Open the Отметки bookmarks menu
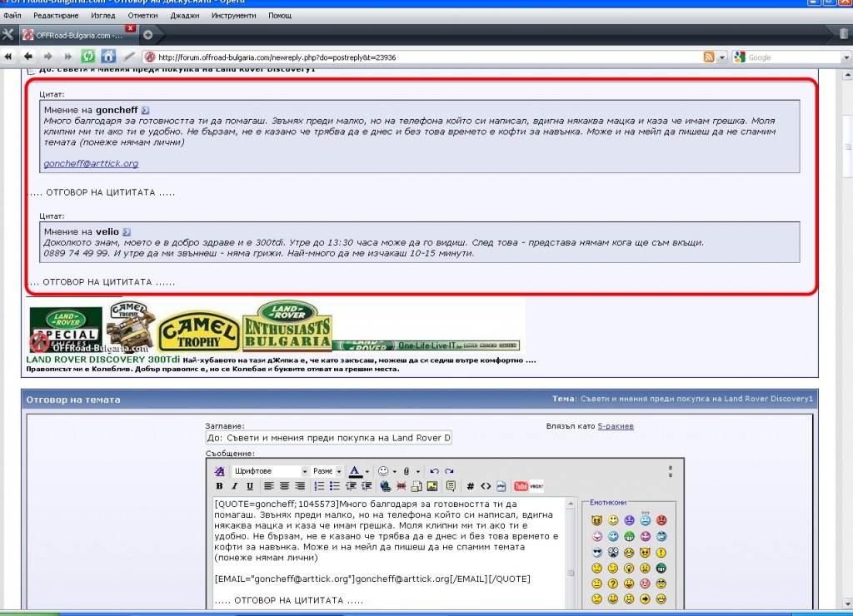The image size is (853, 616). 142,16
